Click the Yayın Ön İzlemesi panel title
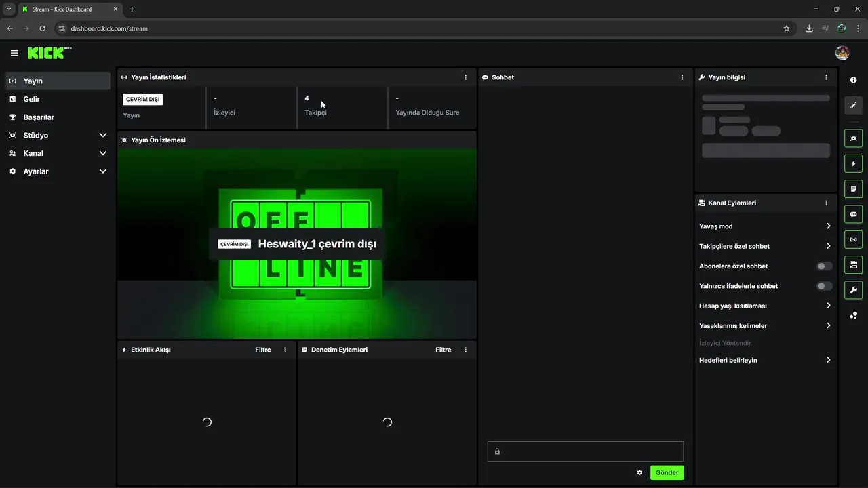The height and width of the screenshot is (488, 868). point(158,140)
